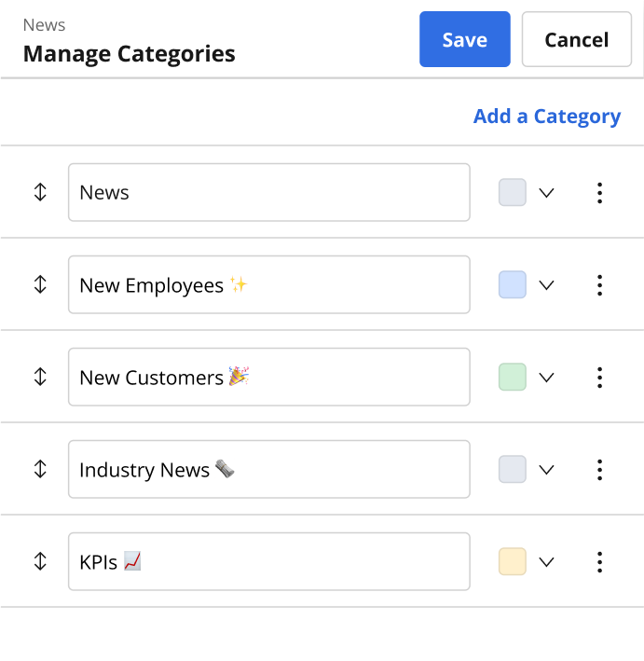Select the green swatch for New Customers
644x661 pixels.
[x=512, y=377]
